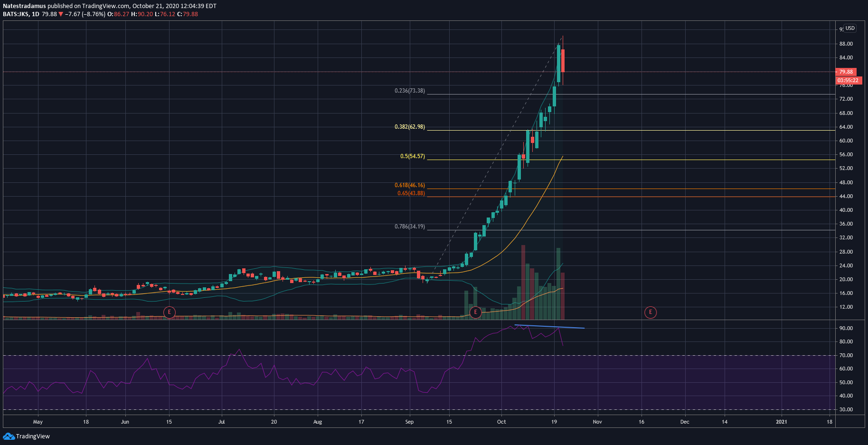Click the Jun label on the time axis
Viewport: 868px width, 445px height.
click(125, 422)
